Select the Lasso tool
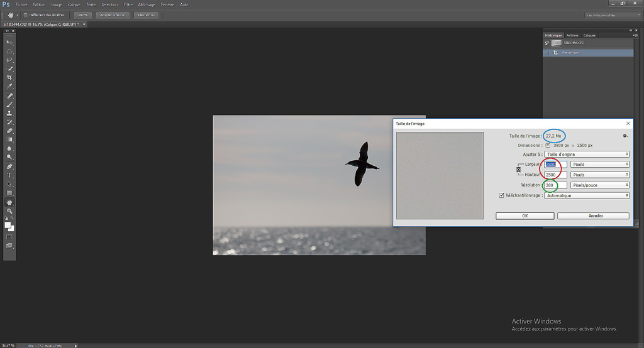The image size is (644, 348). (x=9, y=60)
